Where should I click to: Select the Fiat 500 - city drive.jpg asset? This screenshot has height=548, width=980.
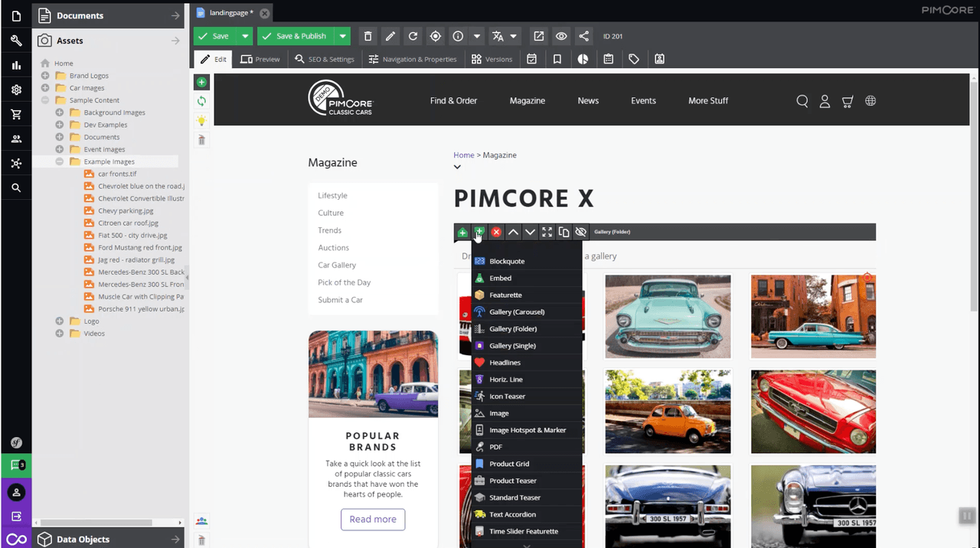tap(132, 235)
